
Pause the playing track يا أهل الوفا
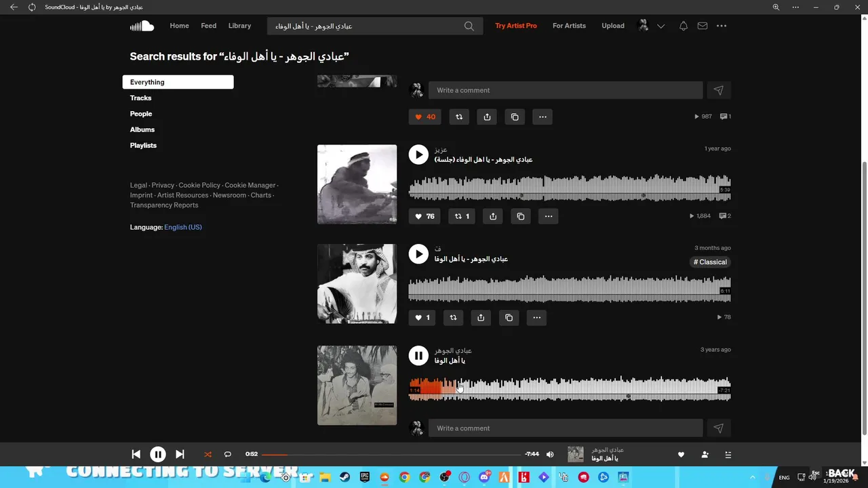coord(418,355)
